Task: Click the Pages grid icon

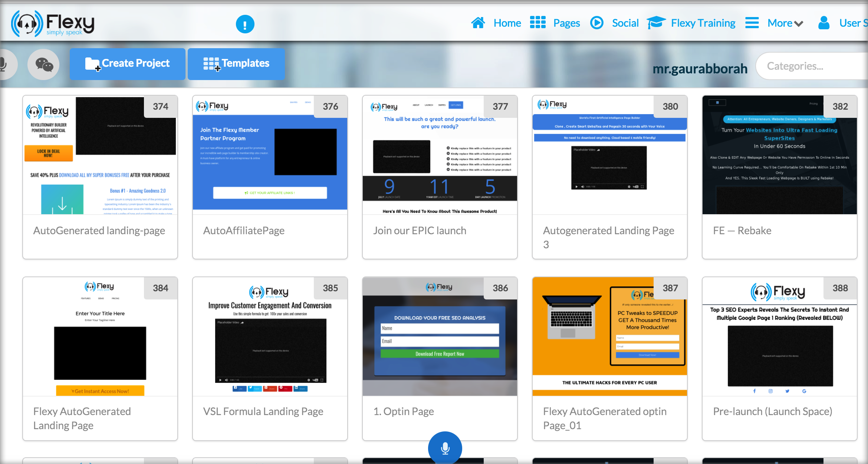Action: tap(537, 23)
